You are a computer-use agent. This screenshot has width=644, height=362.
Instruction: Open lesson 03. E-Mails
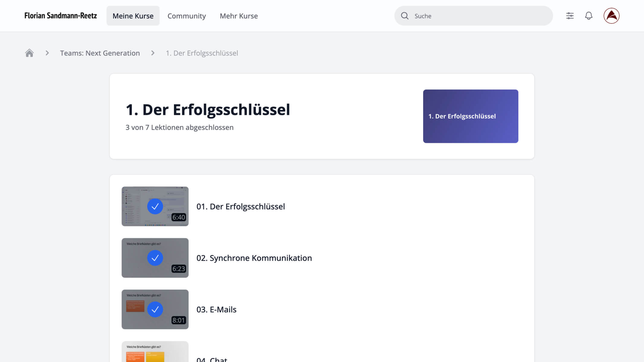216,310
